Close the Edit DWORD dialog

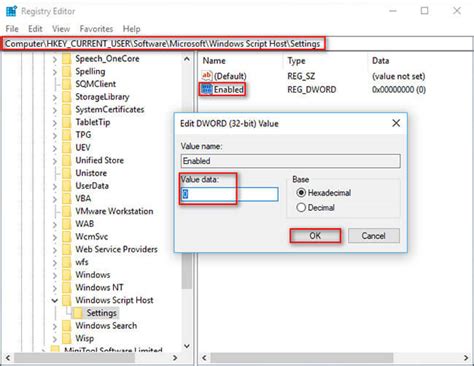coord(396,123)
